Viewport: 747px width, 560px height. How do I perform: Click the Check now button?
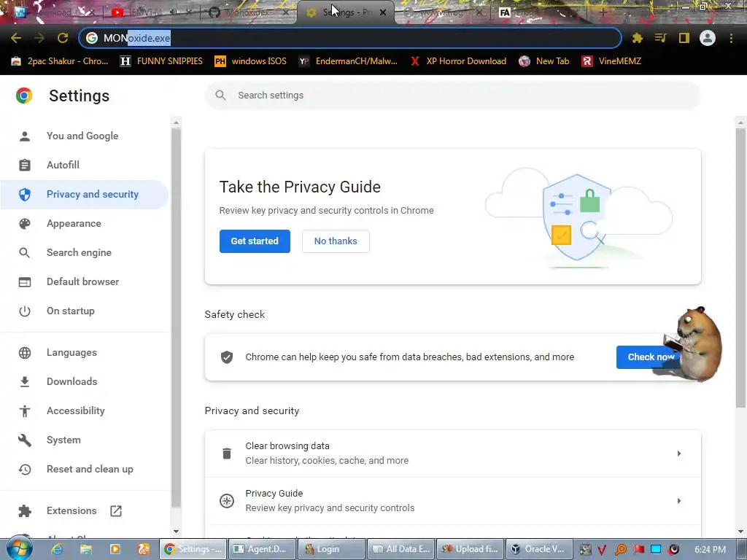[x=650, y=357]
